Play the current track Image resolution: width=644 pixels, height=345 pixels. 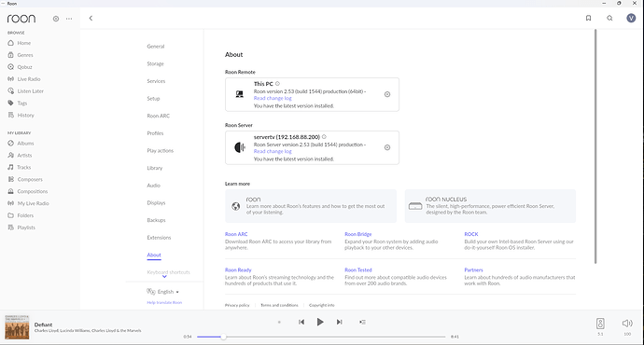pyautogui.click(x=320, y=322)
